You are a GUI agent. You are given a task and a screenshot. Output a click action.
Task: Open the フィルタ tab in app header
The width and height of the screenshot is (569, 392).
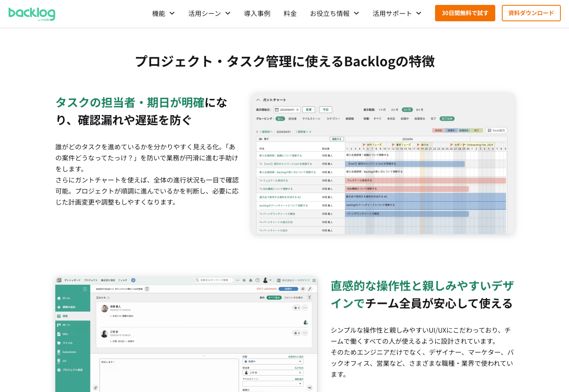coord(123,280)
